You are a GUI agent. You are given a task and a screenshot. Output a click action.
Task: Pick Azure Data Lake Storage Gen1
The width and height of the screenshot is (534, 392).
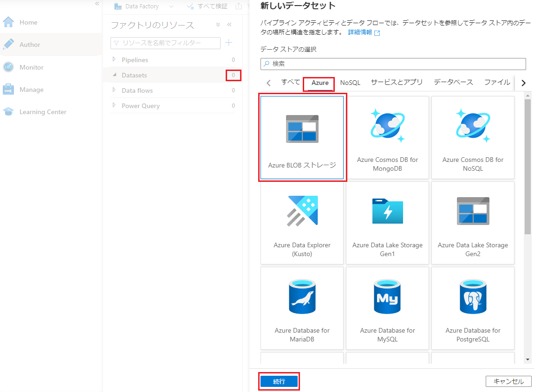tap(387, 223)
